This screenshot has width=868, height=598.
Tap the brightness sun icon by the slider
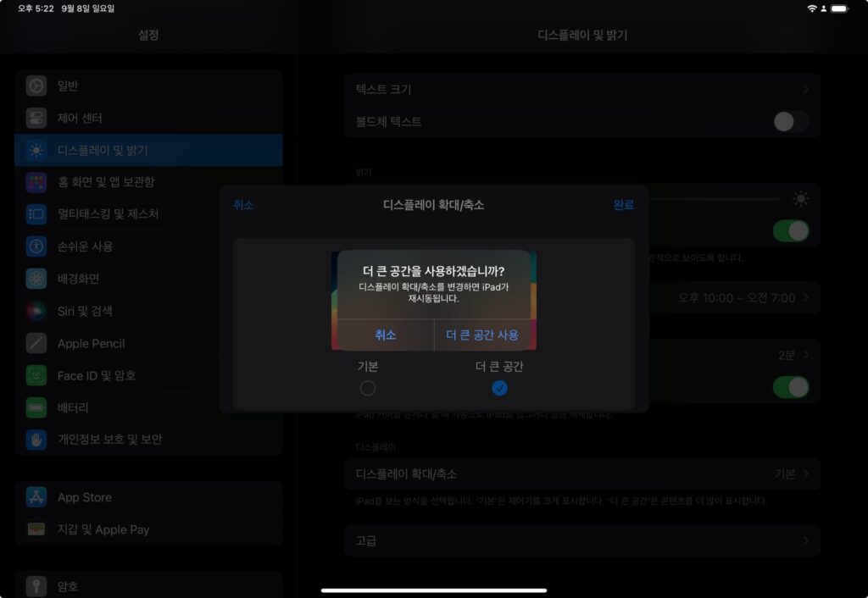click(800, 198)
